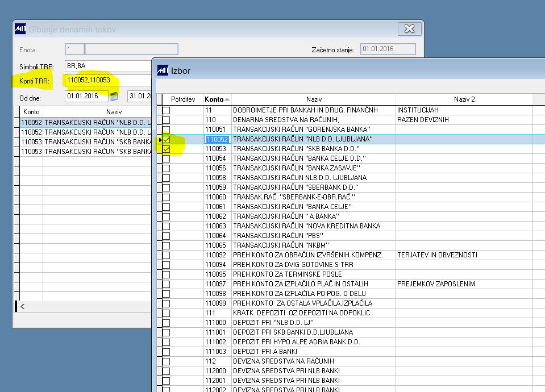
Task: Open calendar picker next to Od dne
Action: coord(114,96)
